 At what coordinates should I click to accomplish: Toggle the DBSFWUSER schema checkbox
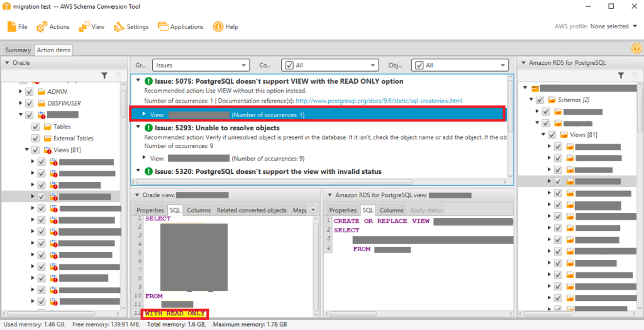(29, 103)
